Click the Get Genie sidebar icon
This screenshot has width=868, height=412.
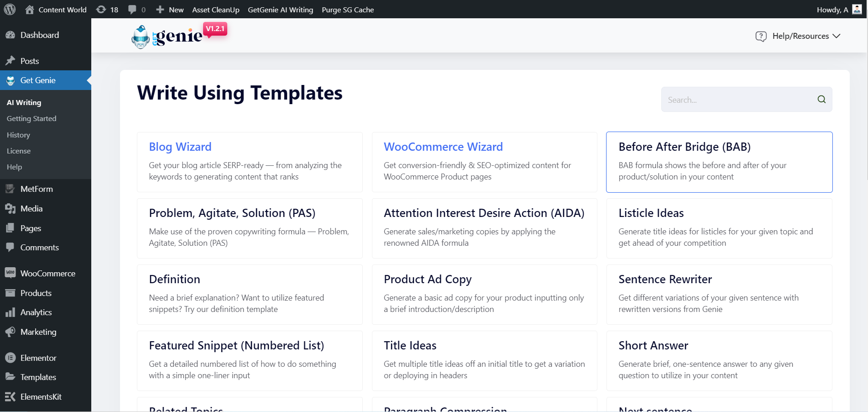10,80
